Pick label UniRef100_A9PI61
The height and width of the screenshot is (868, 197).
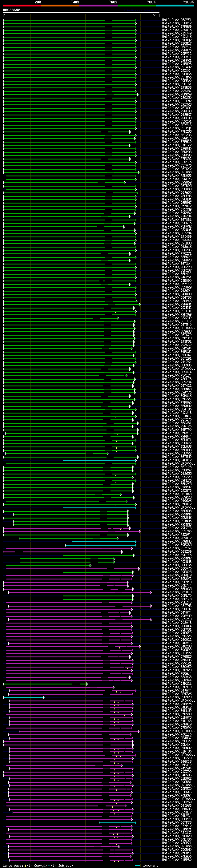[x=177, y=84]
